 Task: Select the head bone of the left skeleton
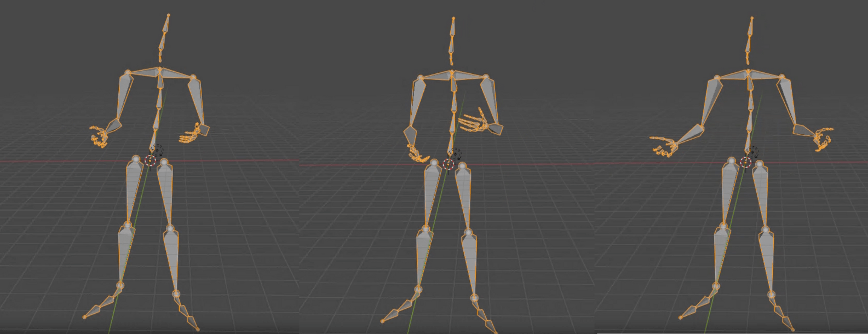[x=166, y=25]
